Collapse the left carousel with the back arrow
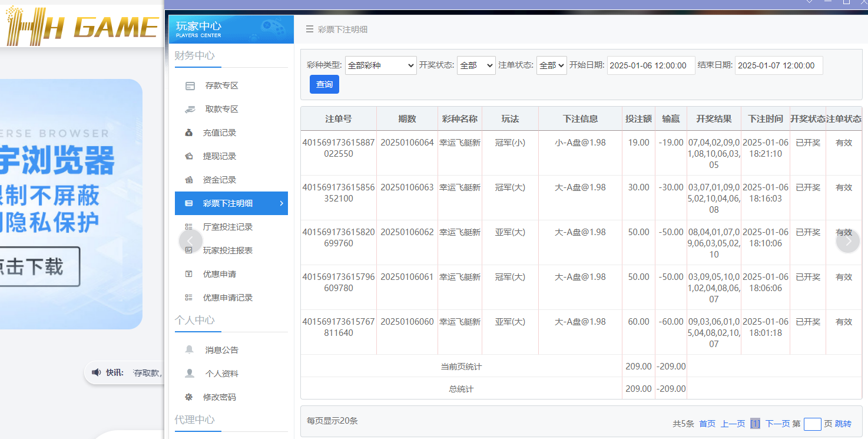This screenshot has height=439, width=868. tap(190, 241)
